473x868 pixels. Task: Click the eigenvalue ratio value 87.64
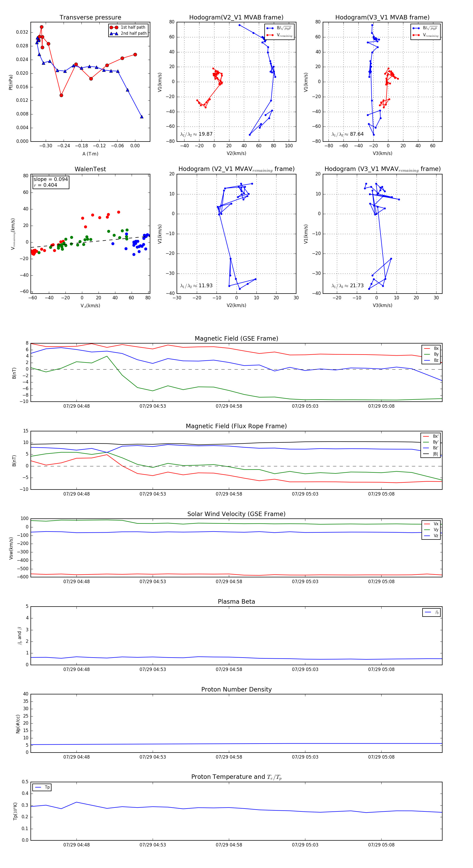click(x=357, y=134)
